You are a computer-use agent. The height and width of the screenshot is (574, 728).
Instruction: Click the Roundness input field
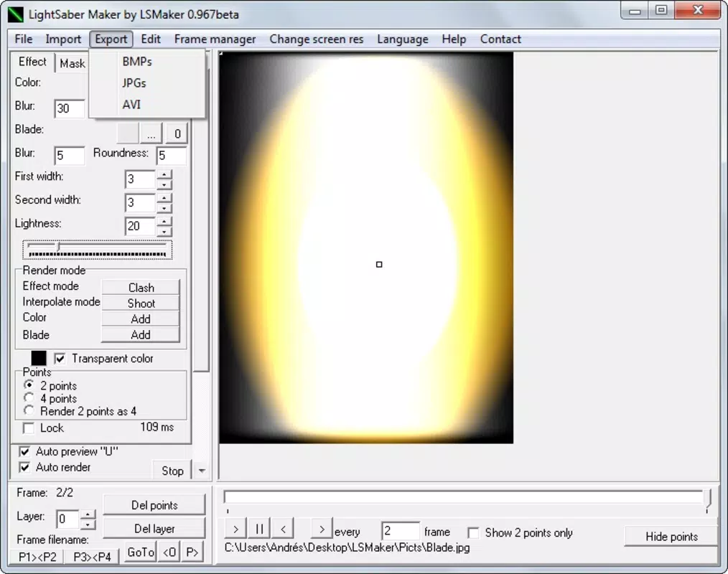coord(172,156)
